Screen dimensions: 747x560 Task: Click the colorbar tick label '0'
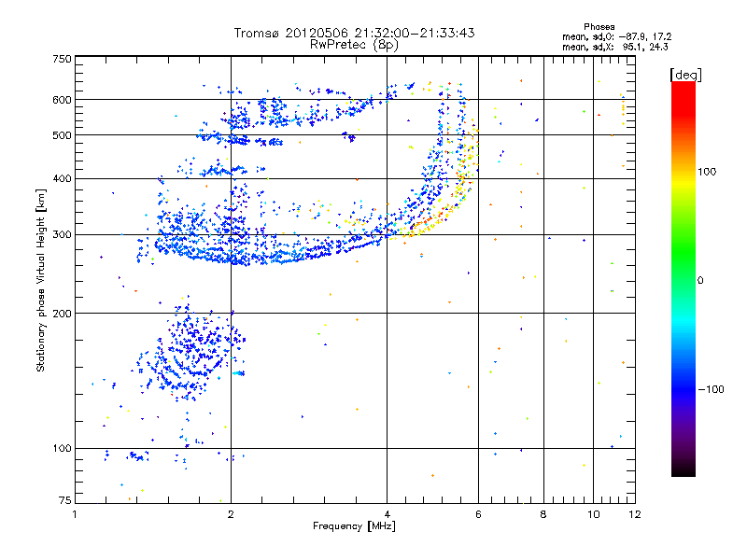click(699, 281)
